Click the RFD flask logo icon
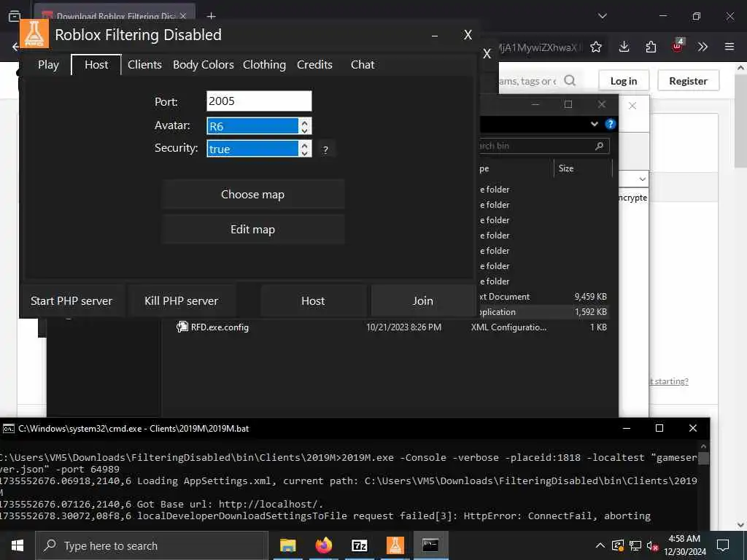Image resolution: width=747 pixels, height=560 pixels. point(34,34)
